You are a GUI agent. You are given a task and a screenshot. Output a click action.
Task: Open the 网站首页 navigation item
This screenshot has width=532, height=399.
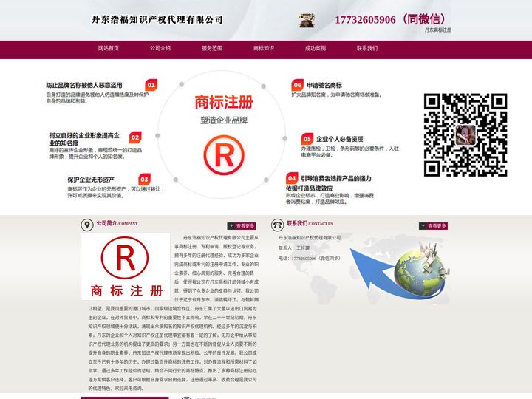coord(108,48)
